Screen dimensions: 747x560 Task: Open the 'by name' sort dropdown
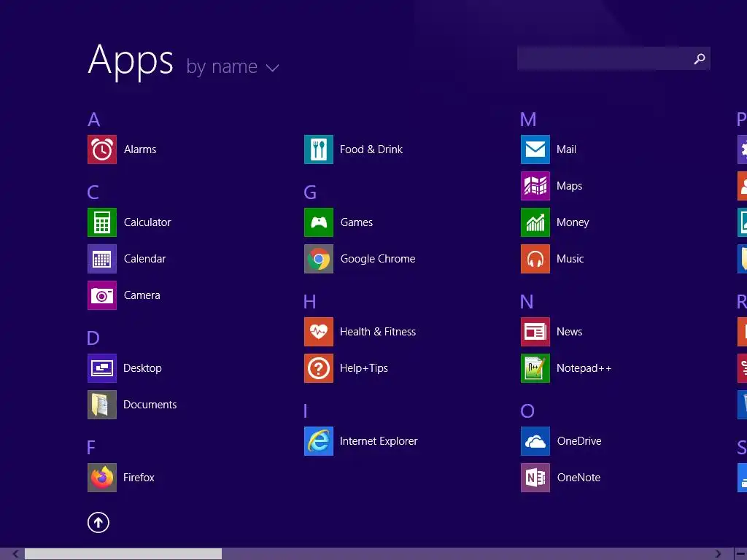click(232, 66)
